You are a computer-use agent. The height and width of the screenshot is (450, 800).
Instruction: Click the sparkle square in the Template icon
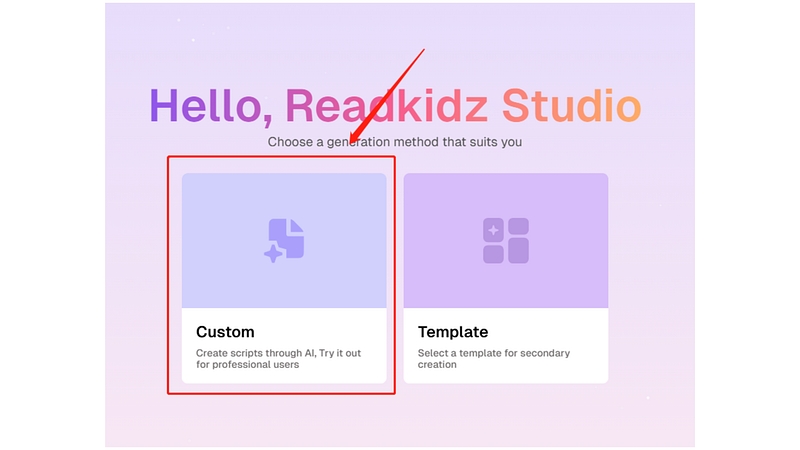point(494,230)
